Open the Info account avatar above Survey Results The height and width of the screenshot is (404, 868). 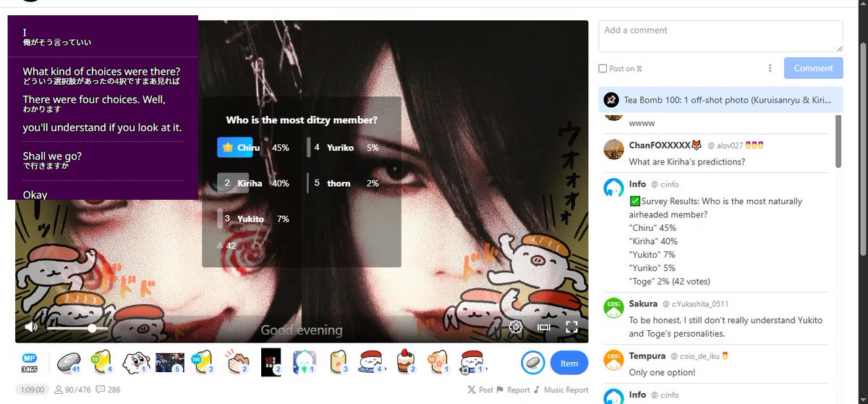coord(614,188)
